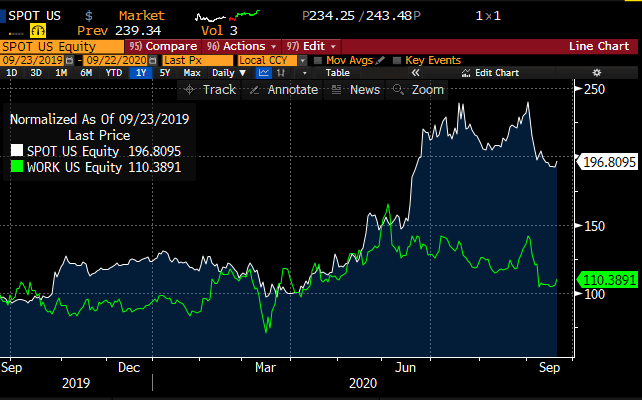Select the 1Y time range tab
642x400 pixels.
[x=141, y=73]
